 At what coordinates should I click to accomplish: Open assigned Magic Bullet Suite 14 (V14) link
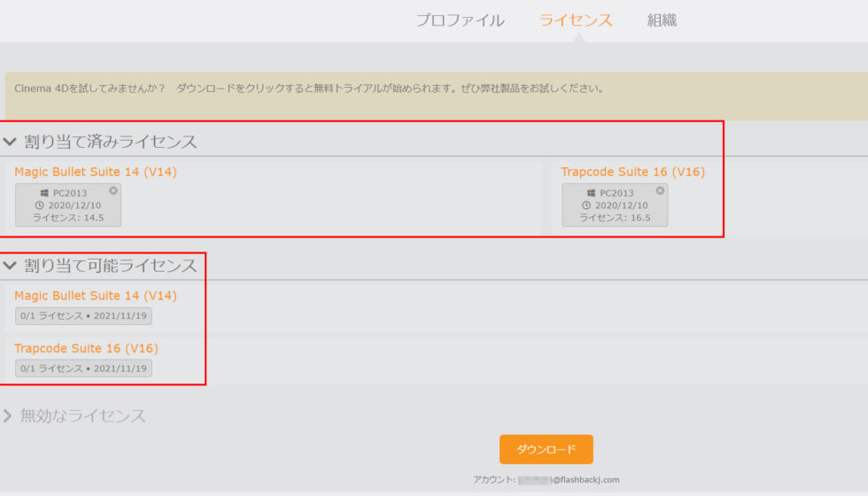click(96, 172)
